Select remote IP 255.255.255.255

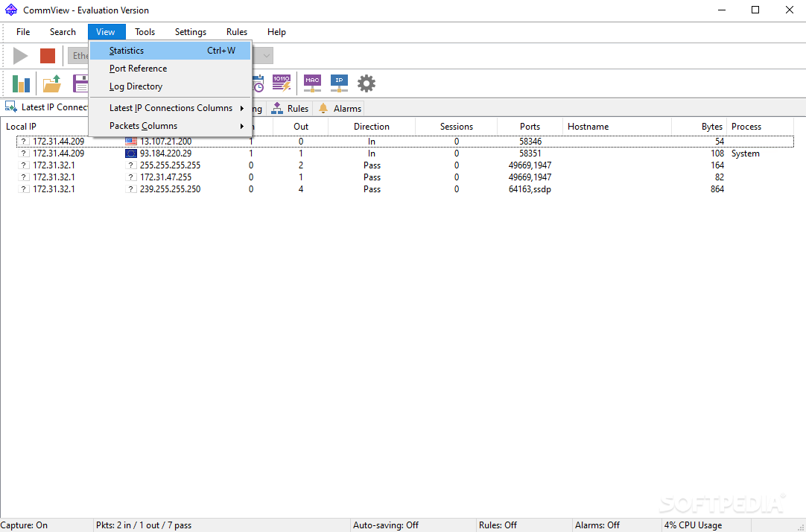tap(170, 165)
